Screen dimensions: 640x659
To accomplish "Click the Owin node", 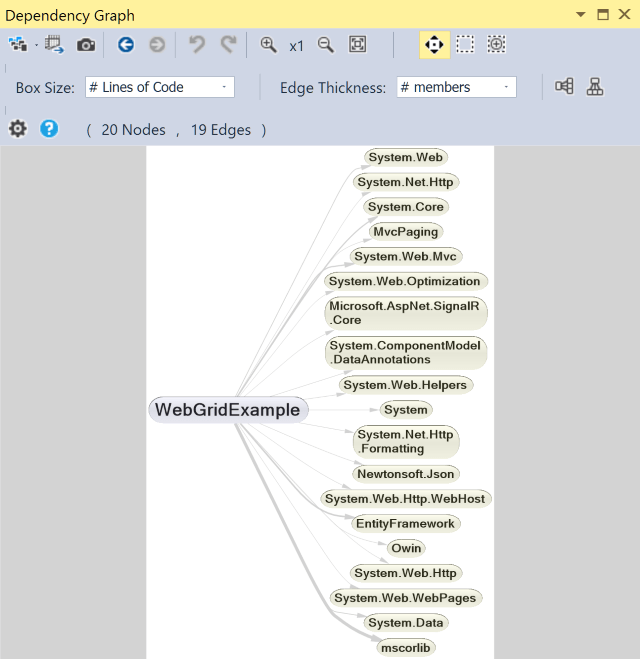I will [x=406, y=548].
